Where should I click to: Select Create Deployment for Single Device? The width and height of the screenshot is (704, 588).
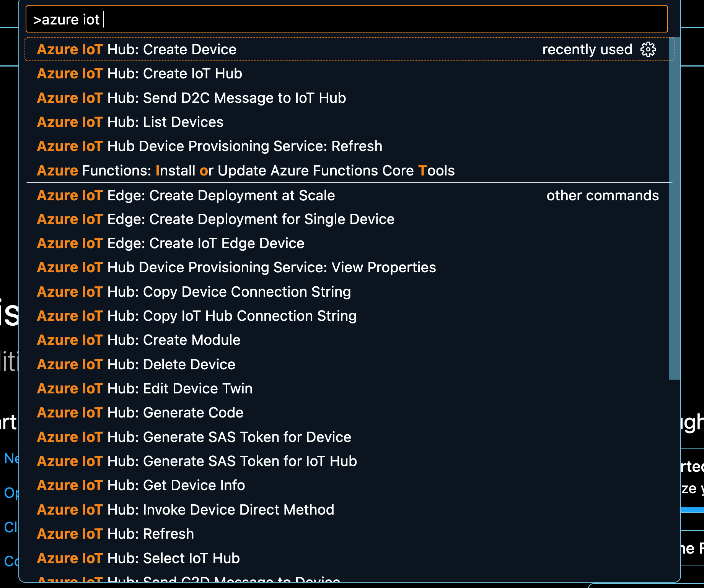[x=215, y=219]
